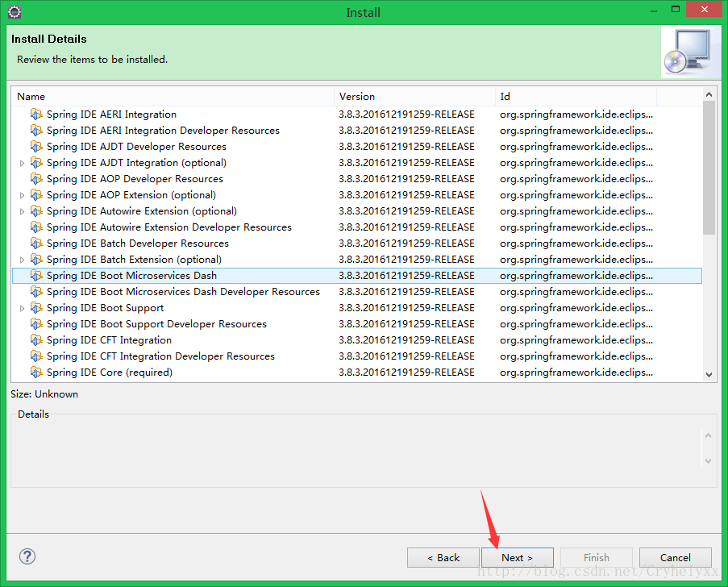This screenshot has width=728, height=587.
Task: Click the items list vertical scrollbar thumb
Action: pos(709,168)
